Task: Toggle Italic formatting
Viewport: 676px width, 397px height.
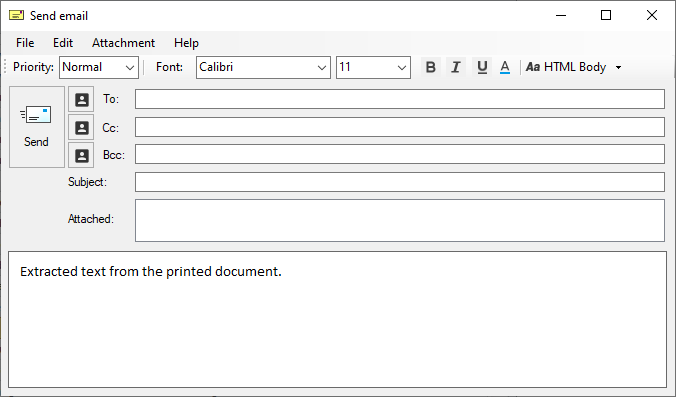Action: (x=456, y=67)
